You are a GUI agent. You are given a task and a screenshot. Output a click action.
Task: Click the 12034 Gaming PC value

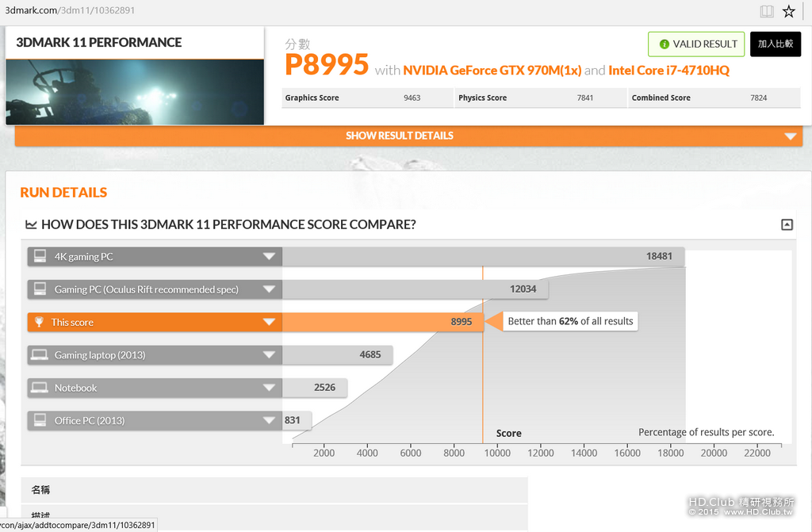pyautogui.click(x=523, y=289)
